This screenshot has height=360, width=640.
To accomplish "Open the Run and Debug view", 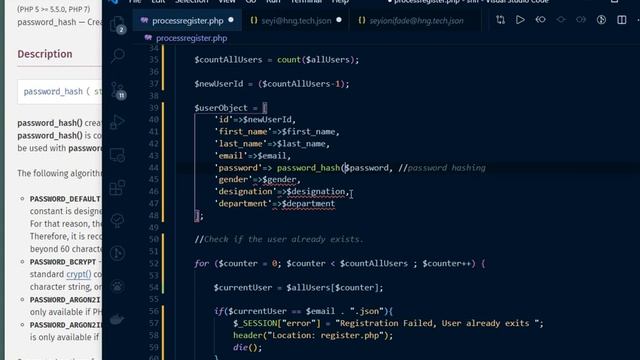I will (x=118, y=122).
